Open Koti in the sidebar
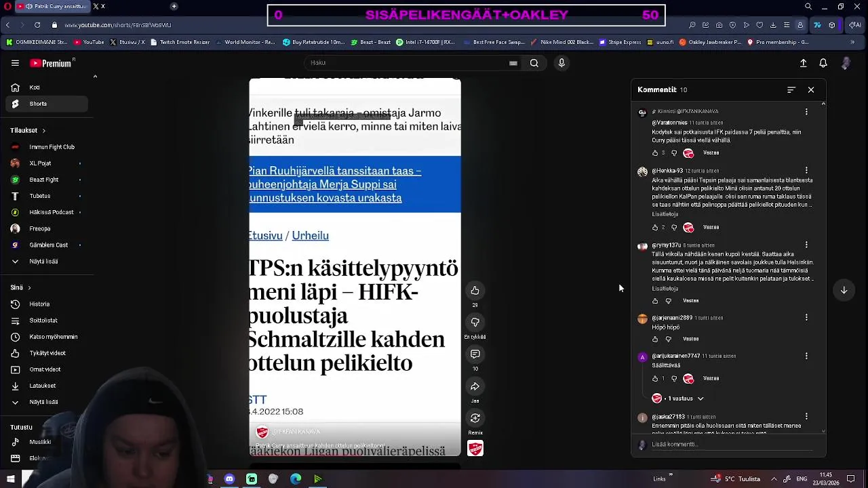Image resolution: width=868 pixels, height=488 pixels. point(46,87)
